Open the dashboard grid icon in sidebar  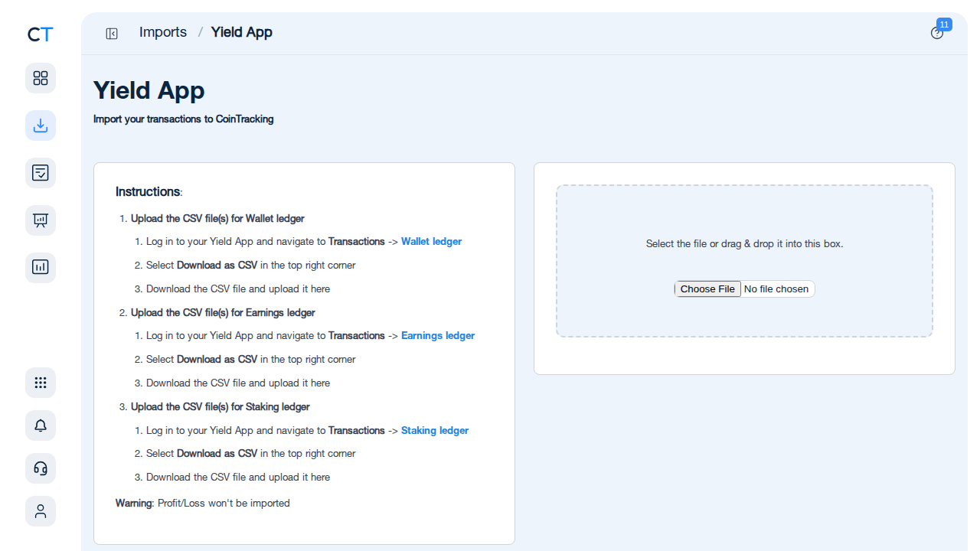click(41, 78)
